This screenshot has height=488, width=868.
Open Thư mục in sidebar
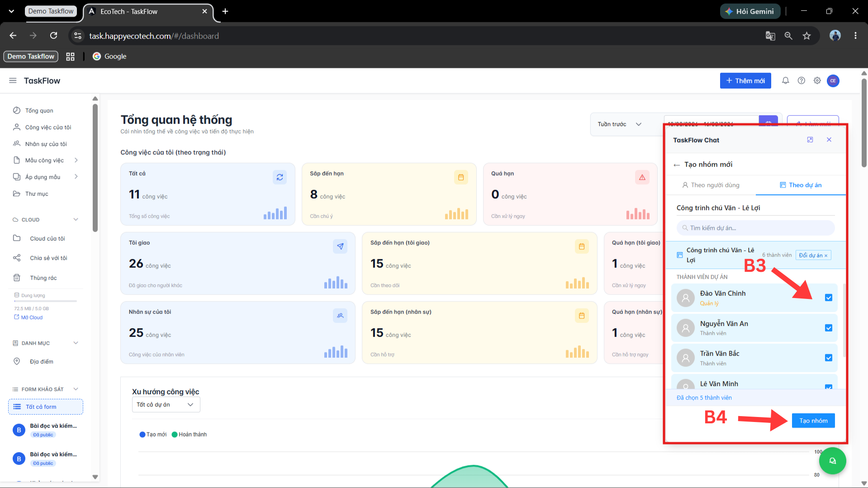pos(36,194)
